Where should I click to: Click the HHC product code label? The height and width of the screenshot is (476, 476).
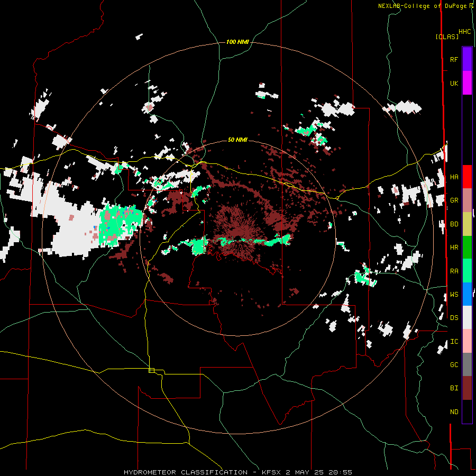point(464,32)
